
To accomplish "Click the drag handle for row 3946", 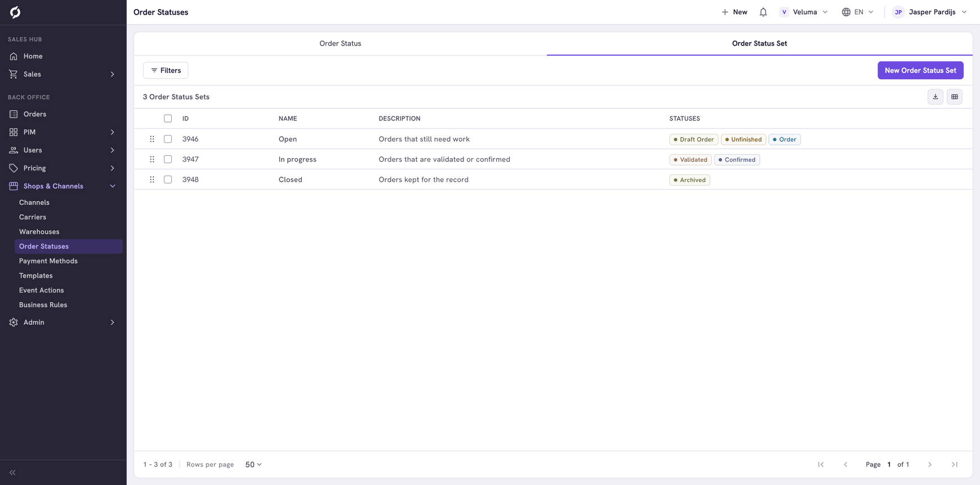I will [152, 139].
